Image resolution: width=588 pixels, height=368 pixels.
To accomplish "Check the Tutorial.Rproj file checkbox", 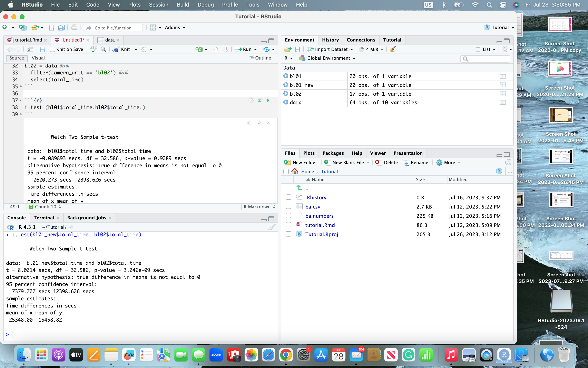I will point(288,234).
